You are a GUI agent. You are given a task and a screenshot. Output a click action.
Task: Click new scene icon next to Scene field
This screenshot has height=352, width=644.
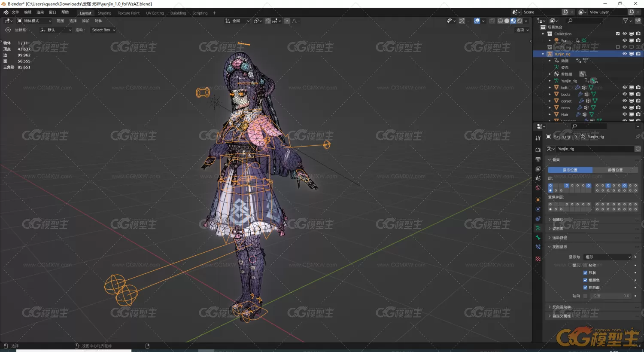565,12
